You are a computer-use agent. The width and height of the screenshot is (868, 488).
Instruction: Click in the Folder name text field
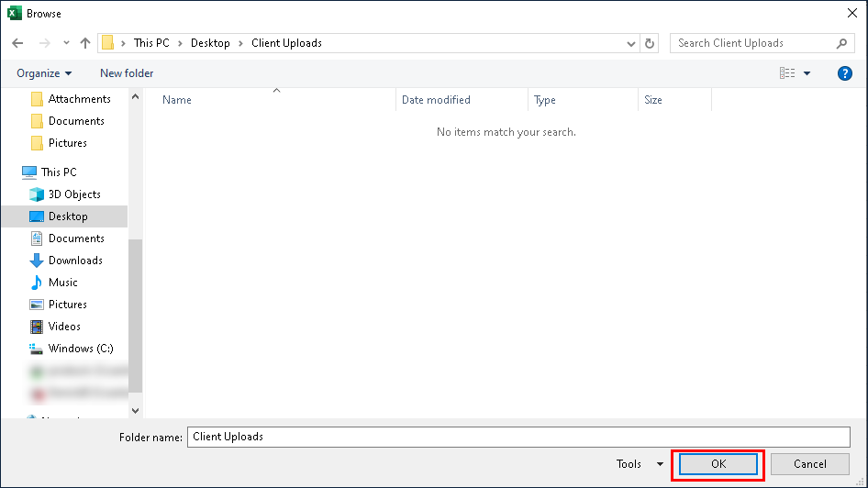(518, 437)
